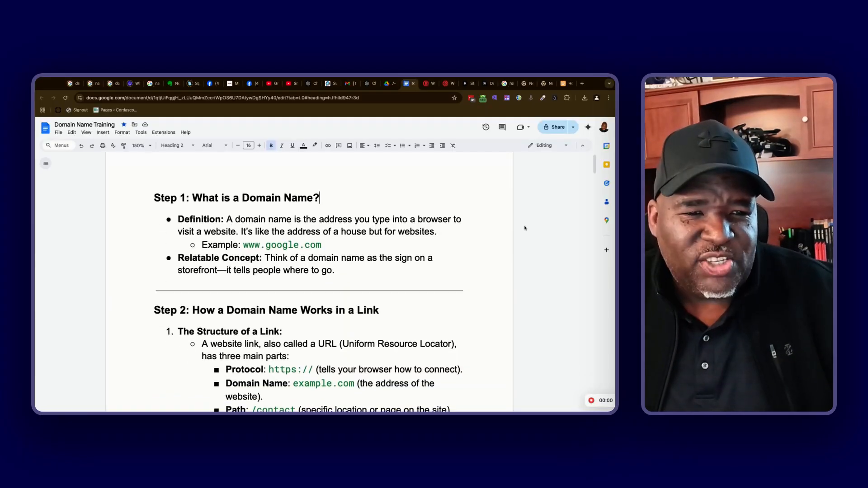Click the Menus search box
Screen dimensions: 868x488
pos(58,145)
